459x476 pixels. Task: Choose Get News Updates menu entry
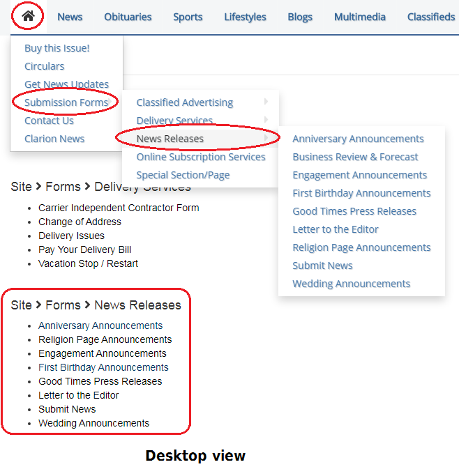(66, 84)
